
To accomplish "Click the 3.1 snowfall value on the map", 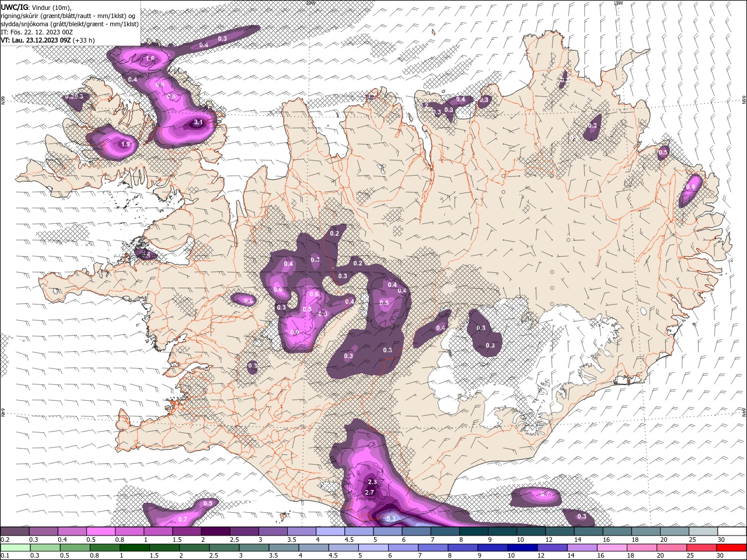I will [x=198, y=123].
